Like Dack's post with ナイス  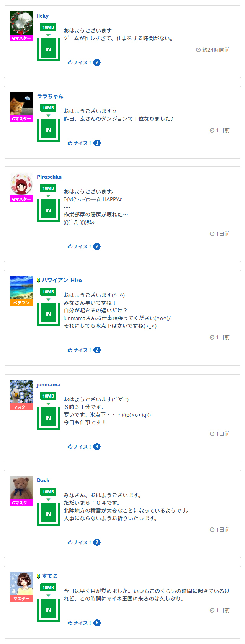(x=79, y=542)
